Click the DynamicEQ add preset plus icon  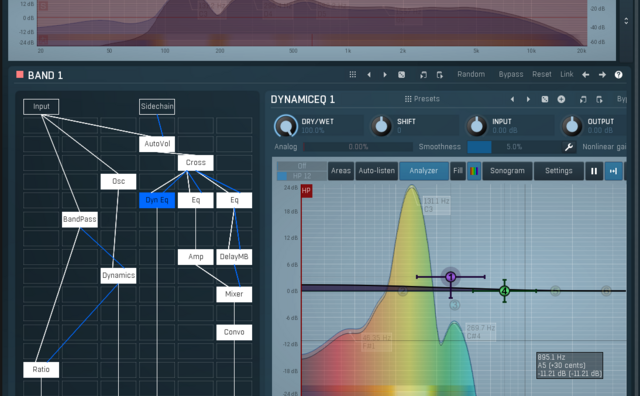561,99
